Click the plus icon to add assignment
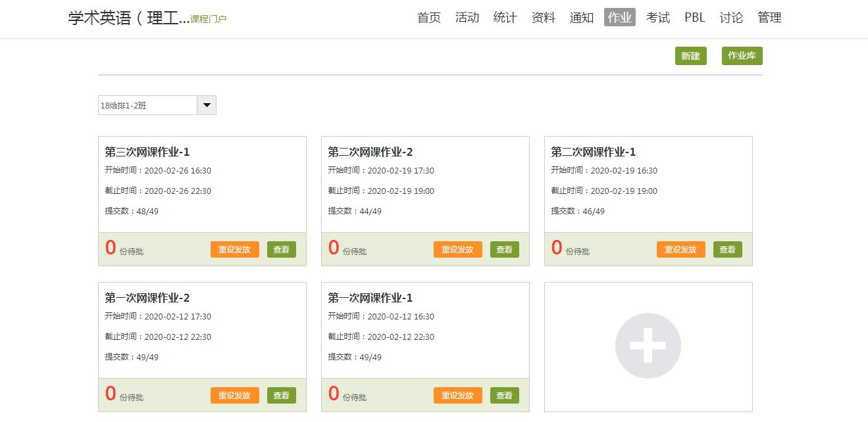The width and height of the screenshot is (868, 422). tap(648, 346)
